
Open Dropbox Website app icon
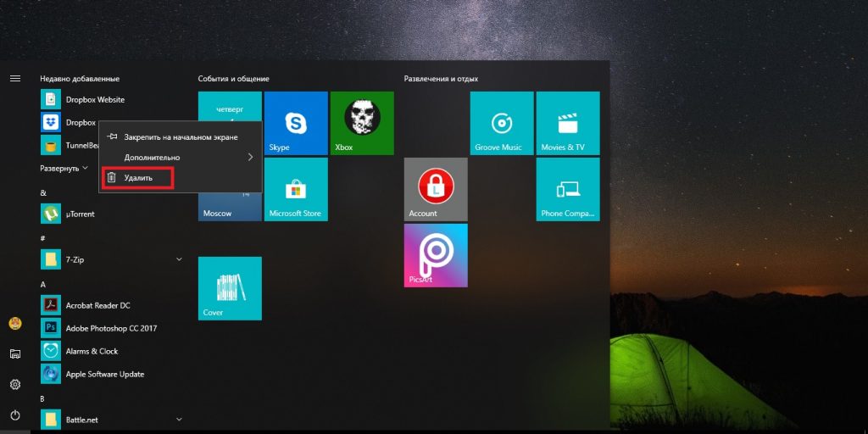(51, 100)
